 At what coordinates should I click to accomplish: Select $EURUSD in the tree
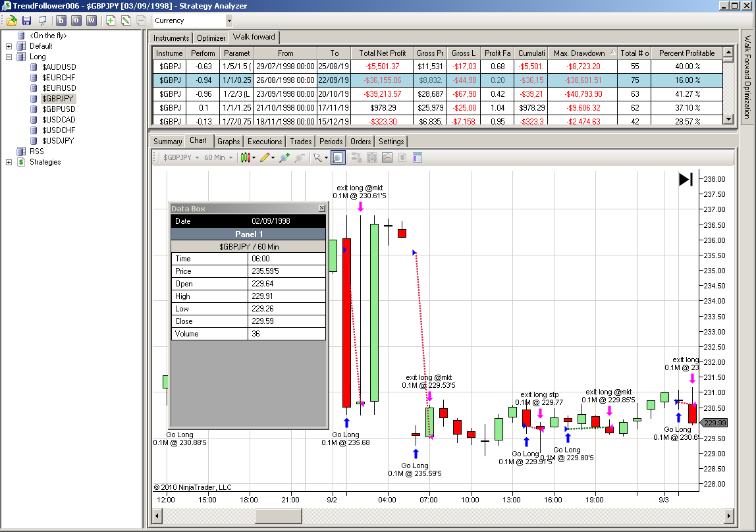pyautogui.click(x=59, y=88)
